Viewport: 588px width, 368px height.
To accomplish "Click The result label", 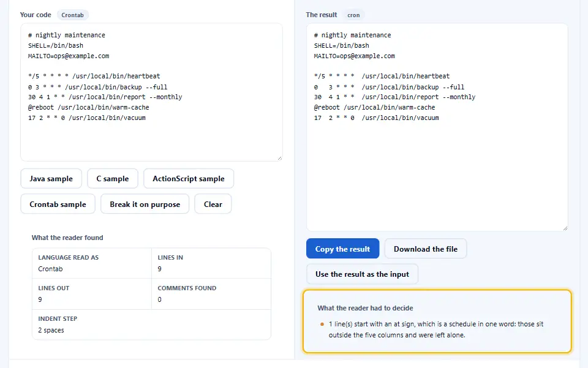I will (322, 15).
